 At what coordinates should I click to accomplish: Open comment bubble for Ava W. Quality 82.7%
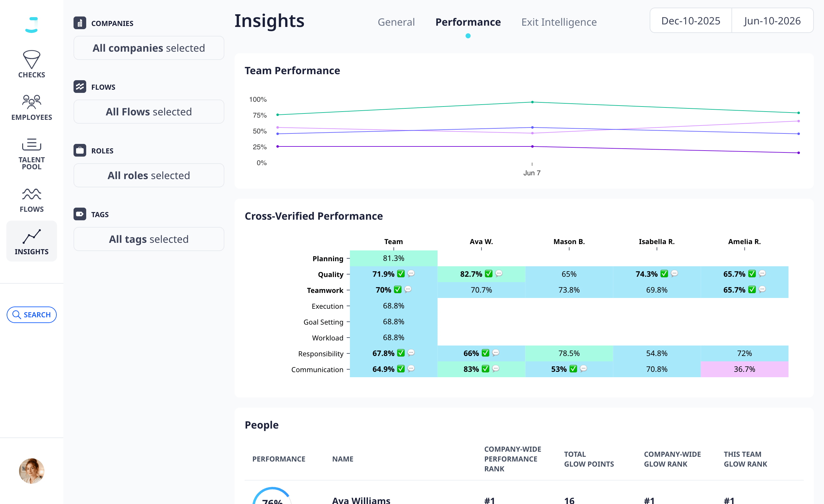coord(499,274)
